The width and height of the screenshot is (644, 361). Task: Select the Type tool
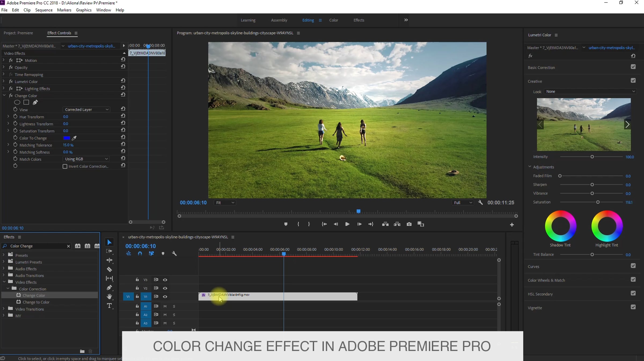point(109,306)
